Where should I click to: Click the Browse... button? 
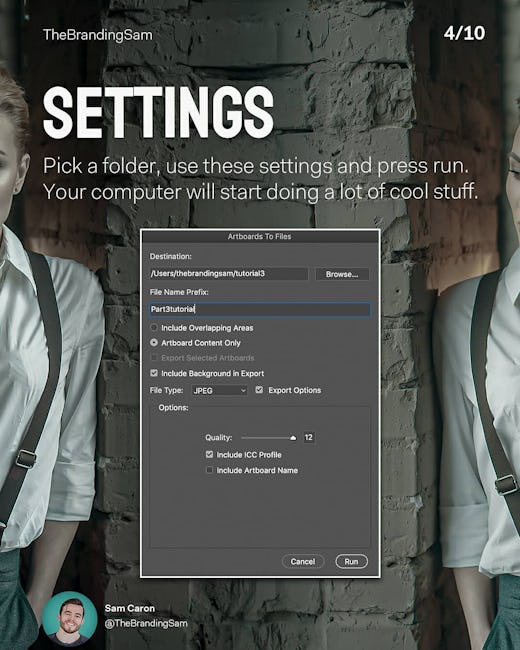(x=342, y=274)
